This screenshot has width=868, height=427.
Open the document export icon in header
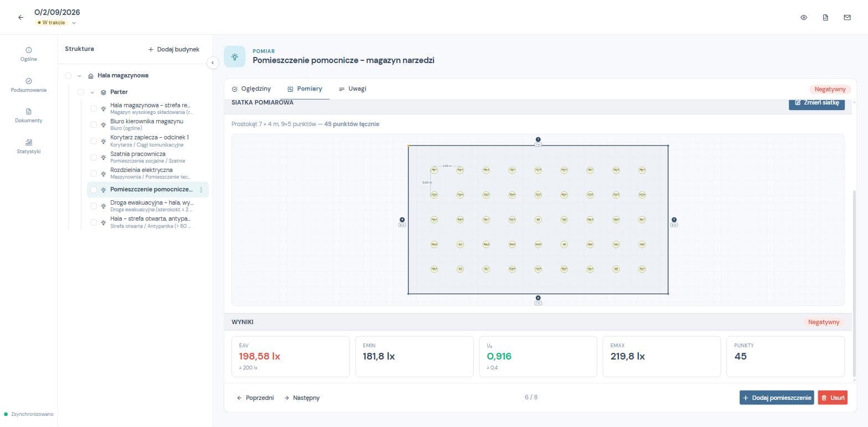tap(825, 18)
